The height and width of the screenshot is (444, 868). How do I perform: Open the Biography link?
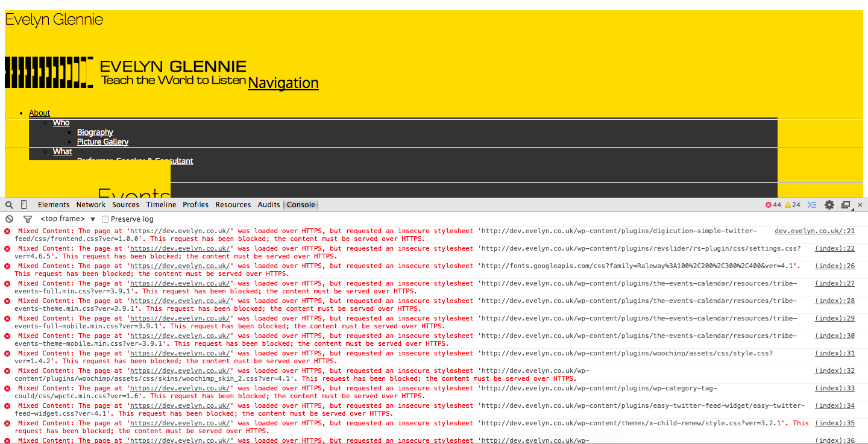pyautogui.click(x=95, y=132)
